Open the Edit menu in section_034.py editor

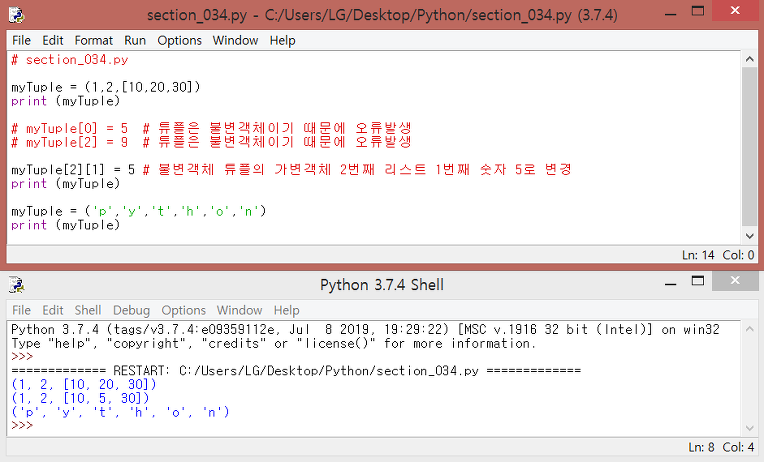tap(53, 40)
